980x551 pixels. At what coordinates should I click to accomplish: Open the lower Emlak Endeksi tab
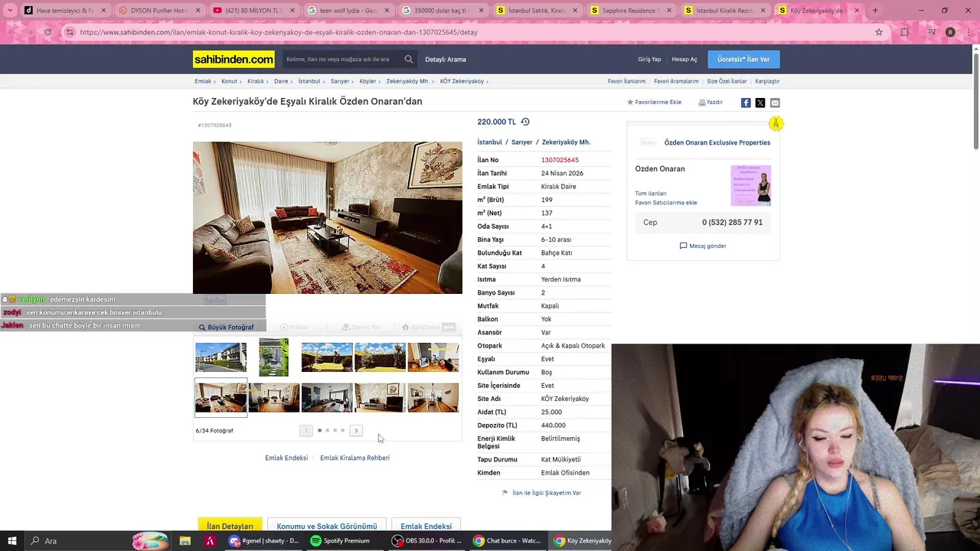pyautogui.click(x=426, y=526)
